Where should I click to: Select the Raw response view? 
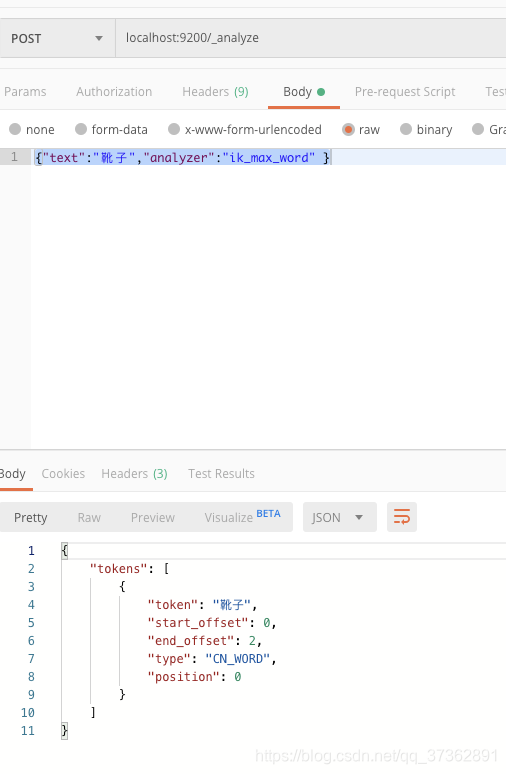89,517
